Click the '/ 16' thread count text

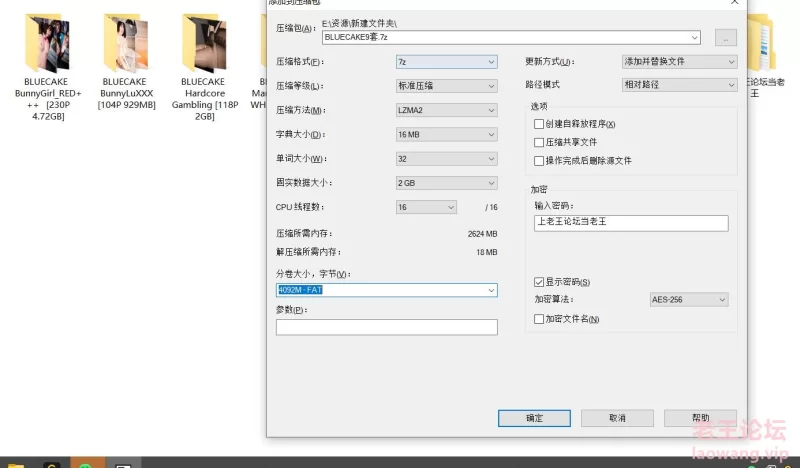tap(491, 207)
